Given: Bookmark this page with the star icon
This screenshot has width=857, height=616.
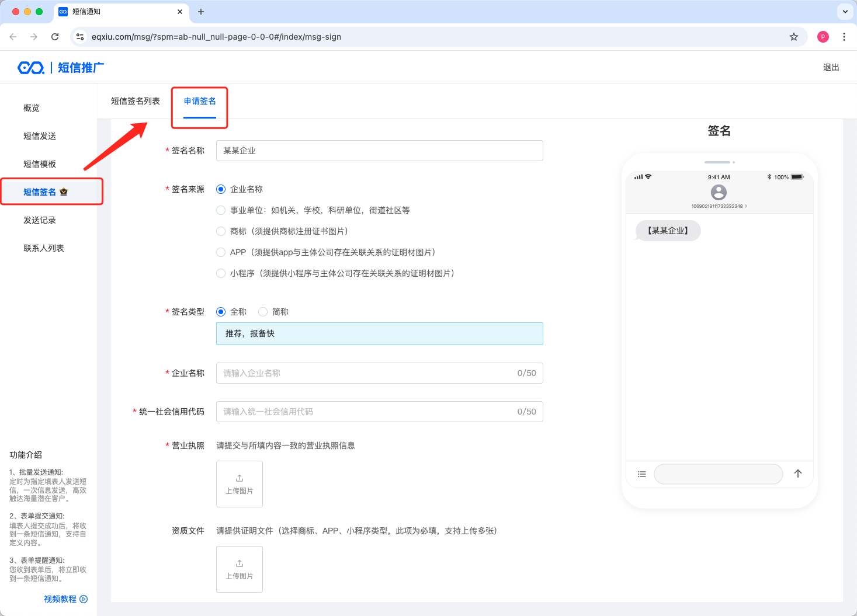Looking at the screenshot, I should click(x=793, y=37).
